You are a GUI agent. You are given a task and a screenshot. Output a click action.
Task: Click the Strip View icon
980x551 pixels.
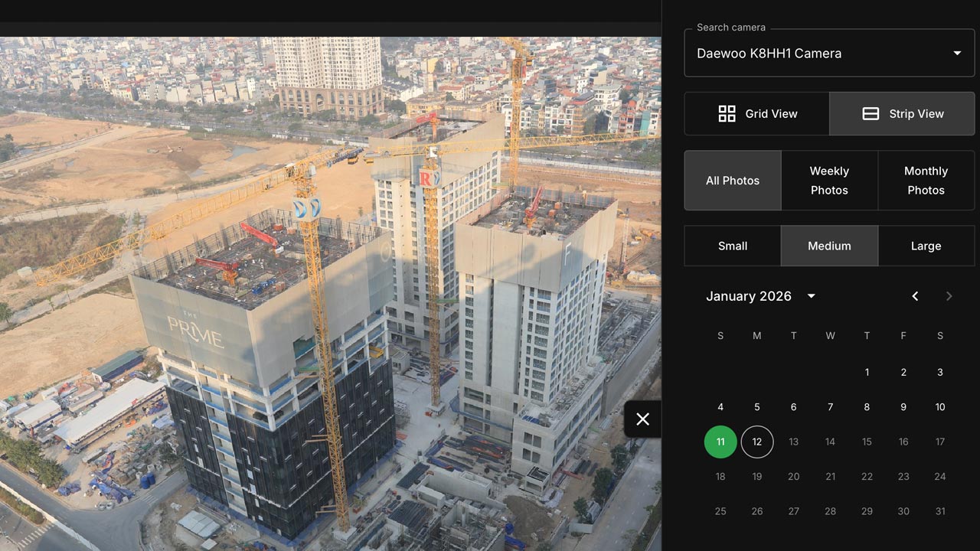(x=871, y=114)
